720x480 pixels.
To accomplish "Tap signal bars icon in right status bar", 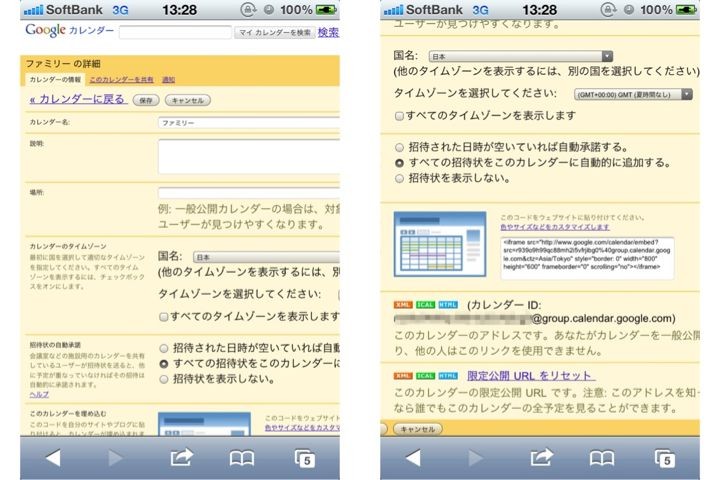I will [393, 10].
